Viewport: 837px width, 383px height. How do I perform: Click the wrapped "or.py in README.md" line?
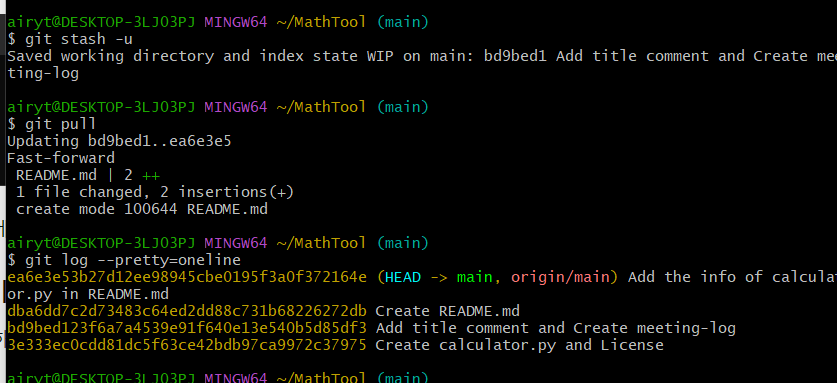(x=88, y=294)
